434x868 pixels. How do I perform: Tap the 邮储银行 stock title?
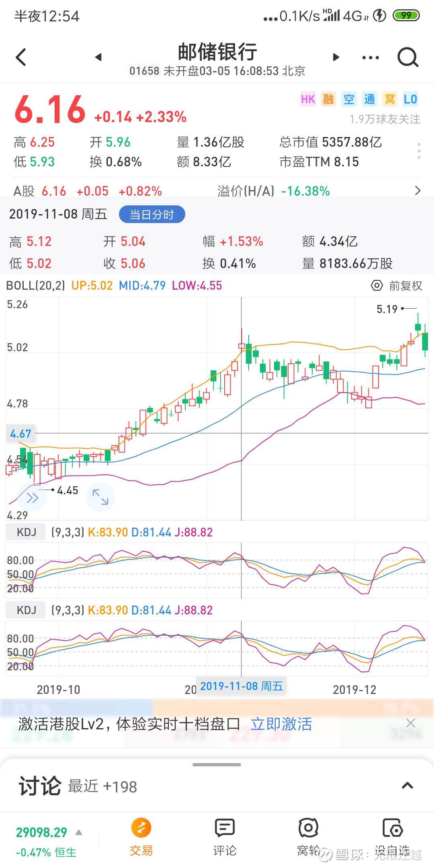217,52
